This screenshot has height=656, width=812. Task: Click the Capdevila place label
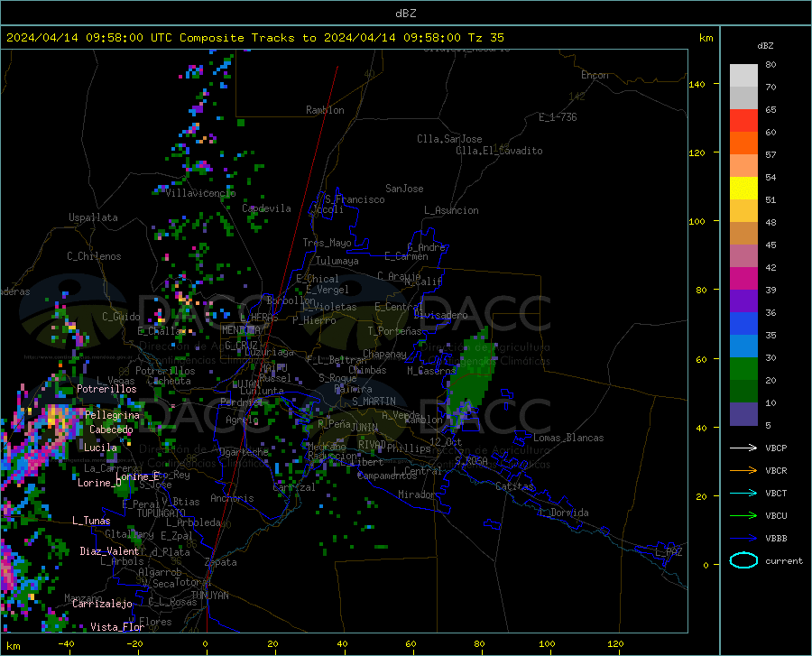pos(266,208)
